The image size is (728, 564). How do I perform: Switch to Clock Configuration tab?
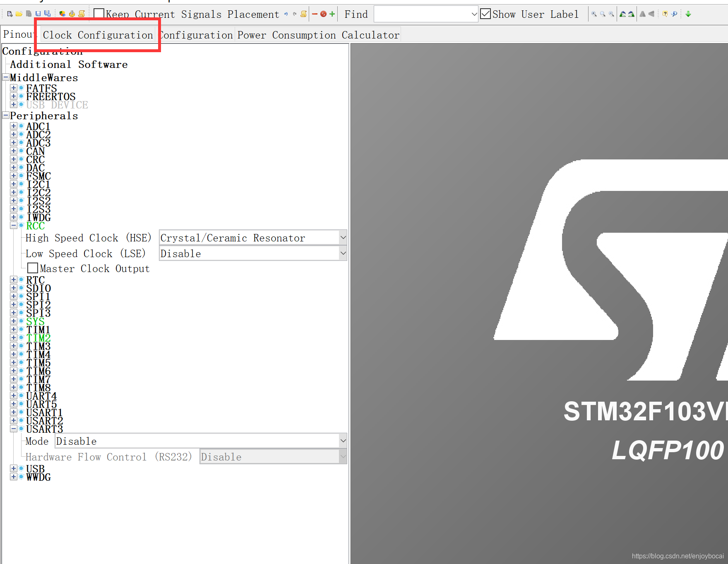point(98,35)
